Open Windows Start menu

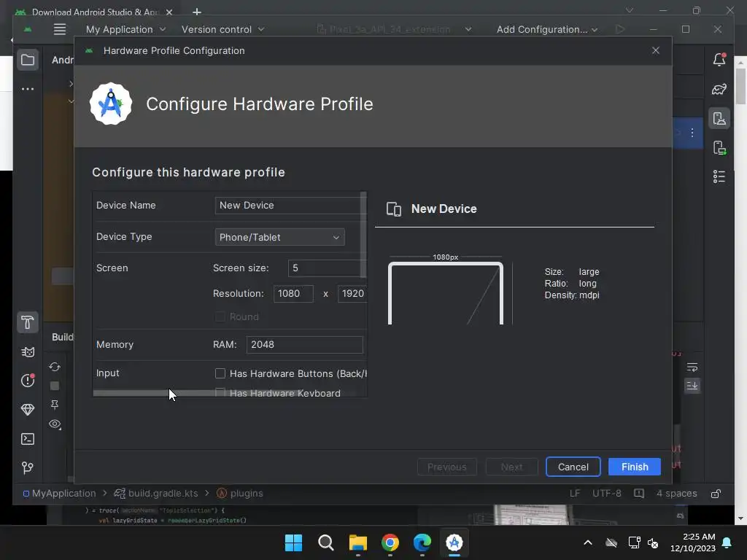click(x=293, y=542)
